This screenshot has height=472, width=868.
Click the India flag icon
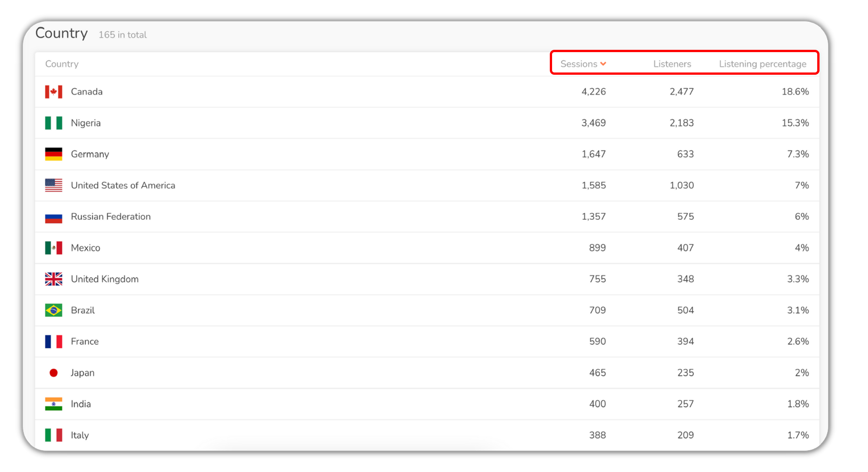(53, 404)
